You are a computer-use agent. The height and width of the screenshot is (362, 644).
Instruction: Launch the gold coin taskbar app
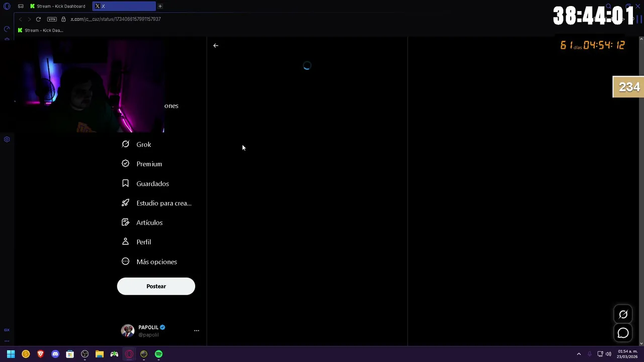pyautogui.click(x=26, y=354)
